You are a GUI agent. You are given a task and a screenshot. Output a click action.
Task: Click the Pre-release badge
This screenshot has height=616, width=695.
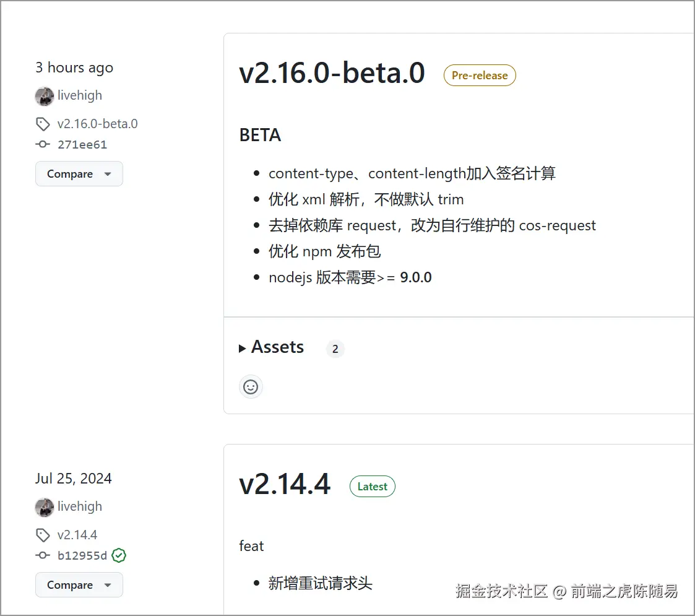click(x=480, y=76)
